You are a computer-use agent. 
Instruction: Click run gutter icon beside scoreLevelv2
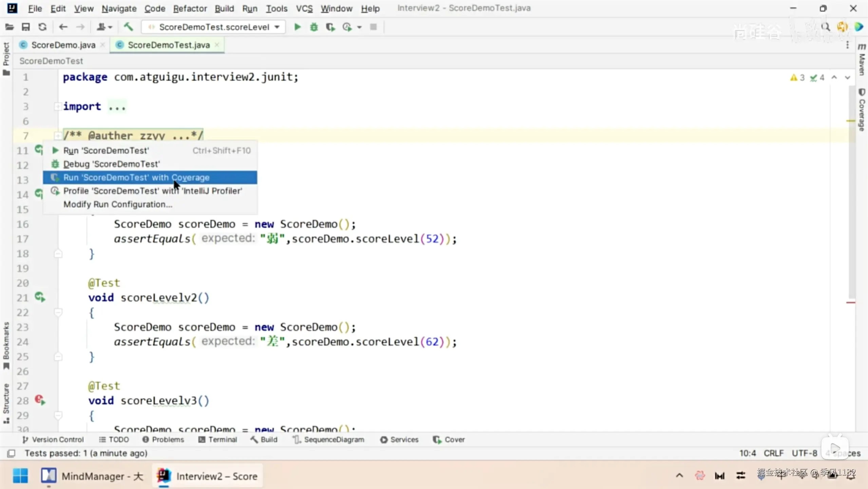(40, 297)
